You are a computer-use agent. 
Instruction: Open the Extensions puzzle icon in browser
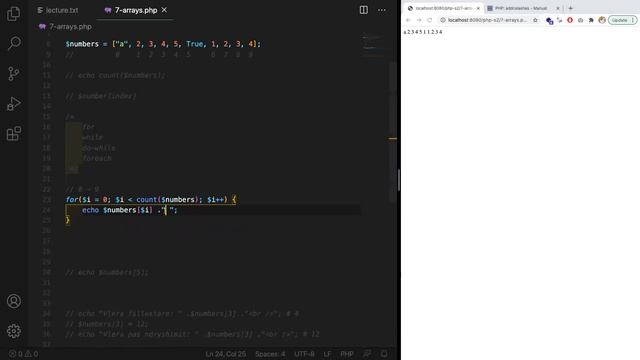pyautogui.click(x=591, y=20)
